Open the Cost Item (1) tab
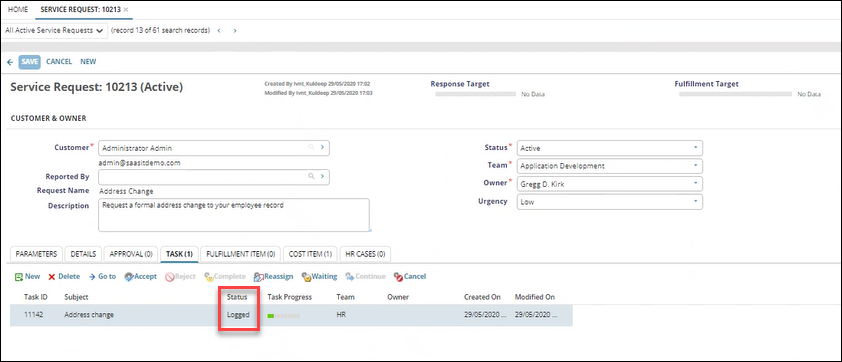The height and width of the screenshot is (362, 842). (310, 254)
